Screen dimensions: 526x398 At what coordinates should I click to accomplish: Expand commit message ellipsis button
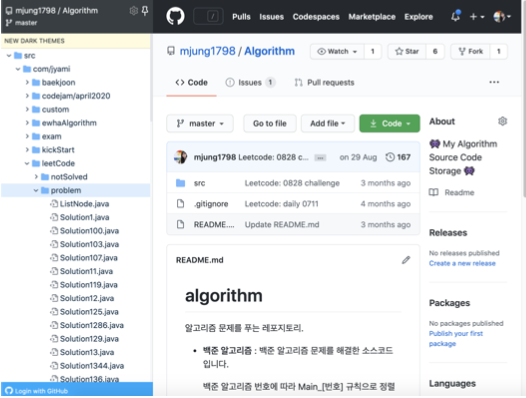[x=320, y=158]
